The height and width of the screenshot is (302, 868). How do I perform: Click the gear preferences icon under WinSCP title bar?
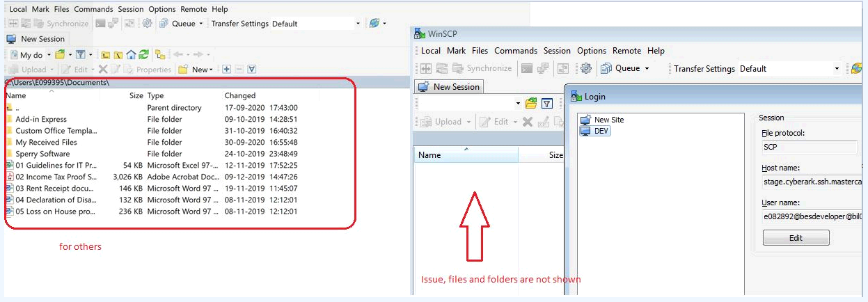tap(586, 68)
